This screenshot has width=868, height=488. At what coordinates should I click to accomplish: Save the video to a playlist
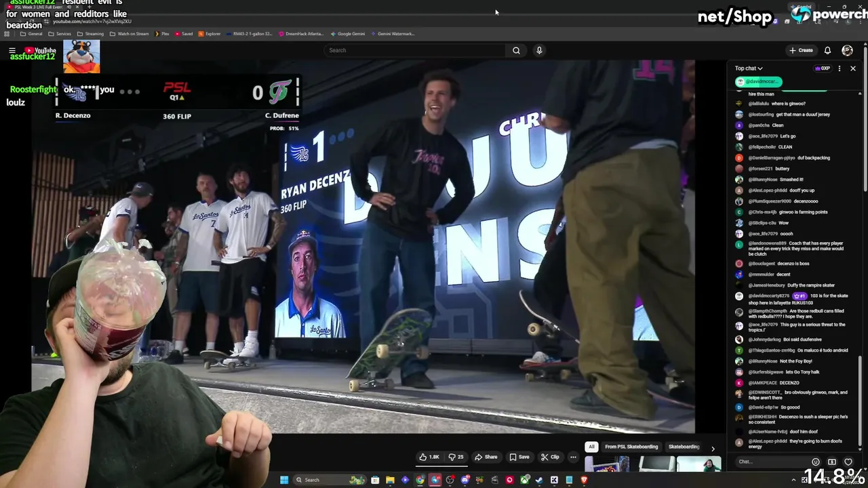tap(519, 457)
